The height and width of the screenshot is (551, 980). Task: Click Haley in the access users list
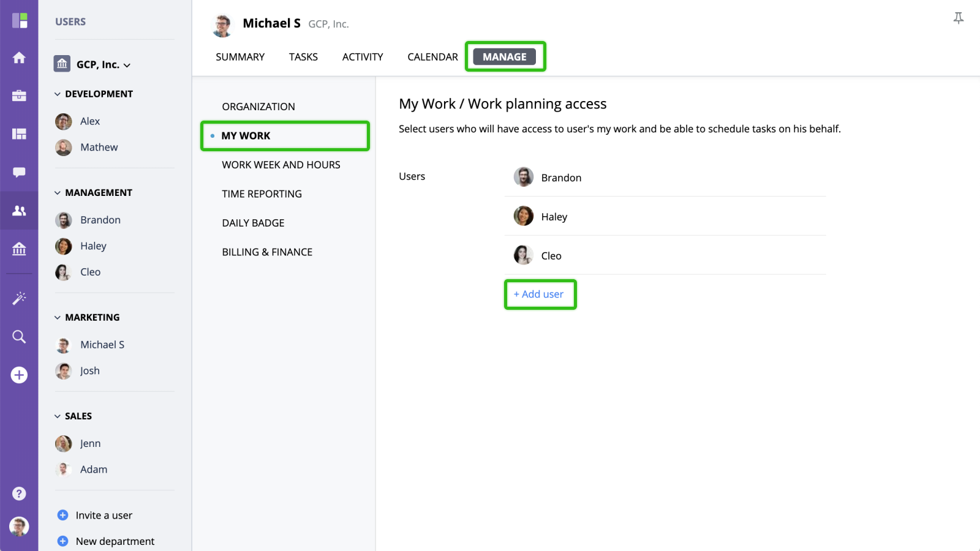[x=554, y=217]
